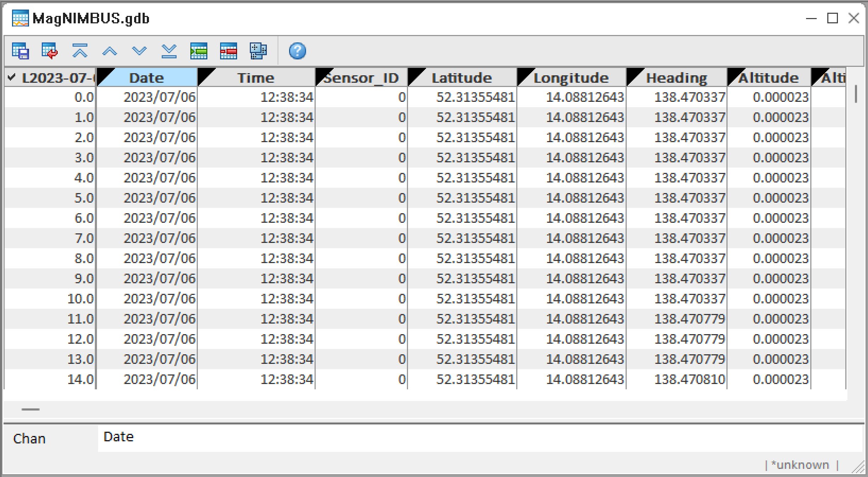Jump to the first row of data

(x=79, y=51)
